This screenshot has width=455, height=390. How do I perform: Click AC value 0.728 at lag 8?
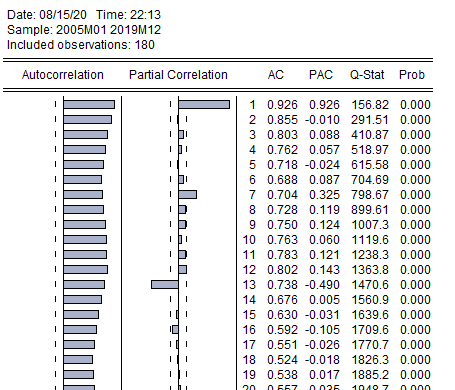coord(282,210)
